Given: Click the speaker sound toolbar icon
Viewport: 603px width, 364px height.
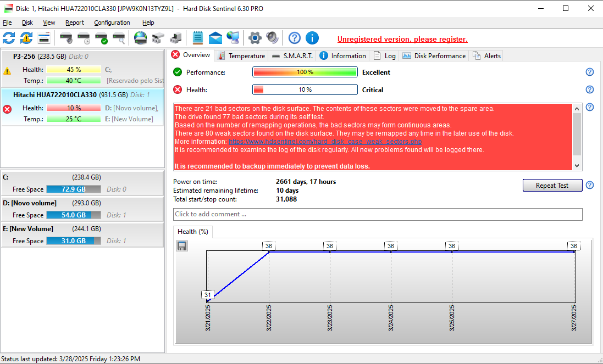Looking at the screenshot, I should click(x=272, y=38).
